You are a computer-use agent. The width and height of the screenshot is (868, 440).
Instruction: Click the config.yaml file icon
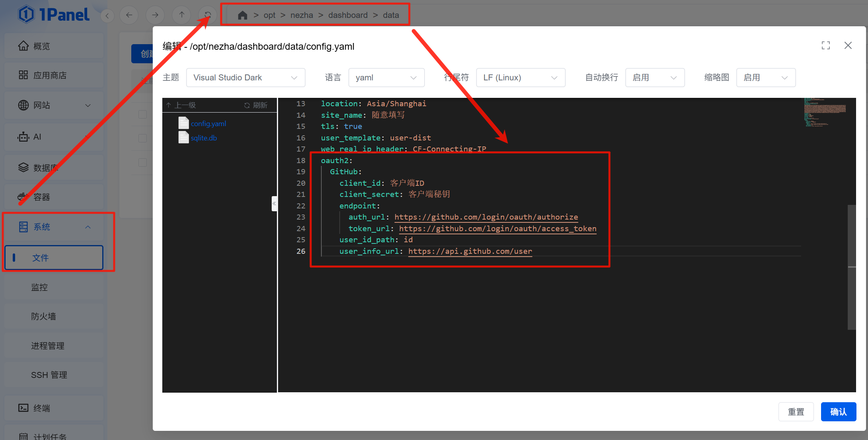[x=183, y=123]
